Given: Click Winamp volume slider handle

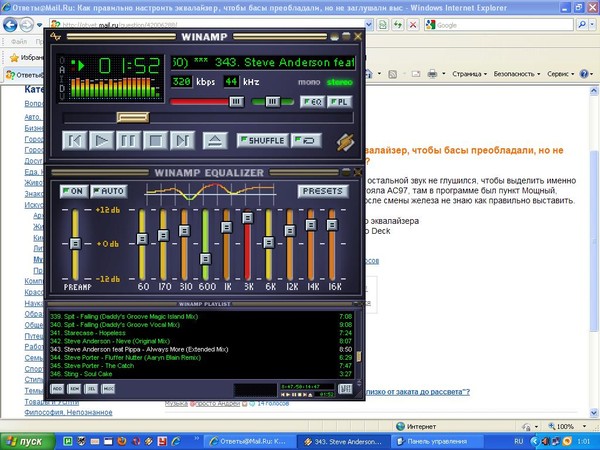Looking at the screenshot, I should (236, 101).
